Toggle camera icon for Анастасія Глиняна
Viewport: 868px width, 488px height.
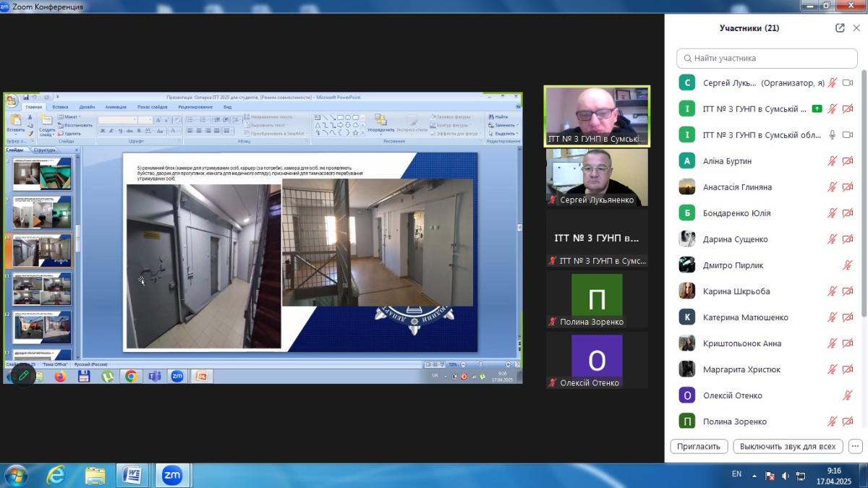(848, 187)
